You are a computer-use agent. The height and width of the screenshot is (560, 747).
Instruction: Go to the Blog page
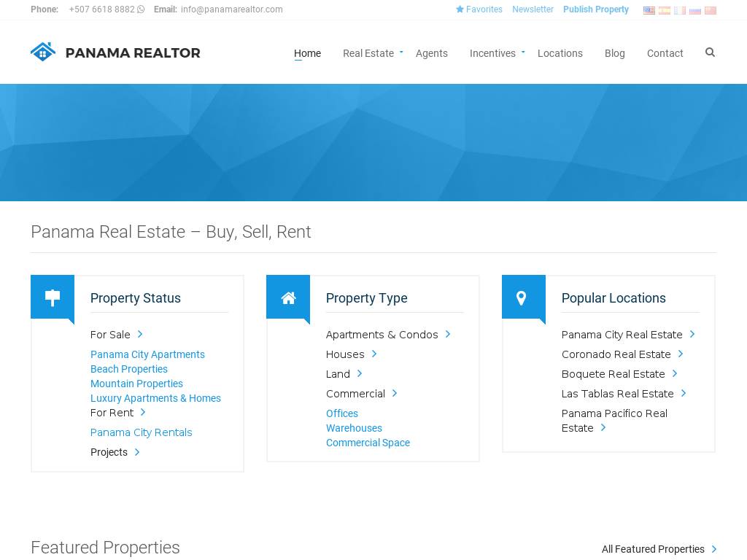pos(614,53)
